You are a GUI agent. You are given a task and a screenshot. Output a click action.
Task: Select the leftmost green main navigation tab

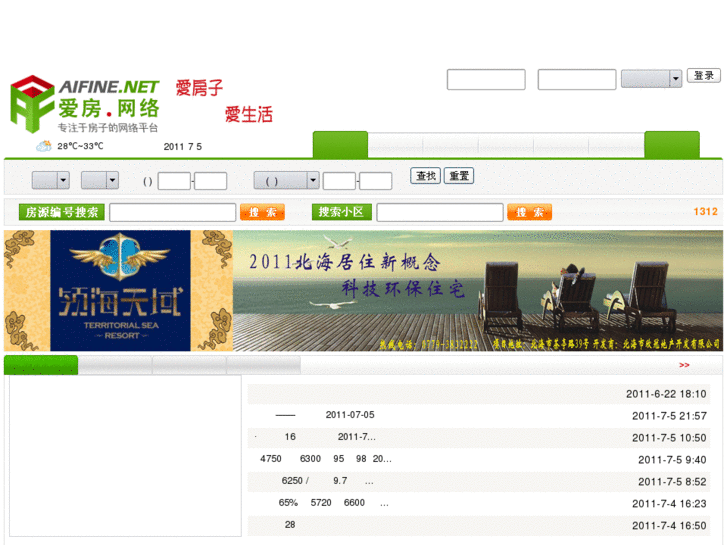pos(340,145)
